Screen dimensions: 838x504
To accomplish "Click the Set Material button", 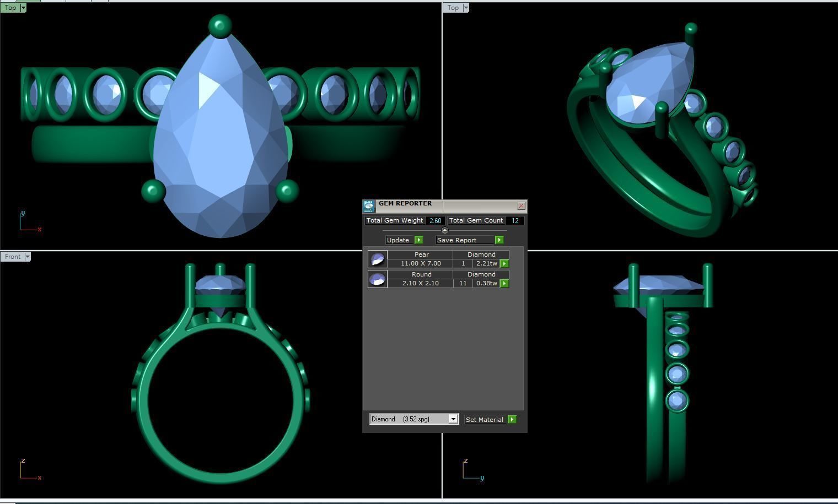I will (485, 420).
